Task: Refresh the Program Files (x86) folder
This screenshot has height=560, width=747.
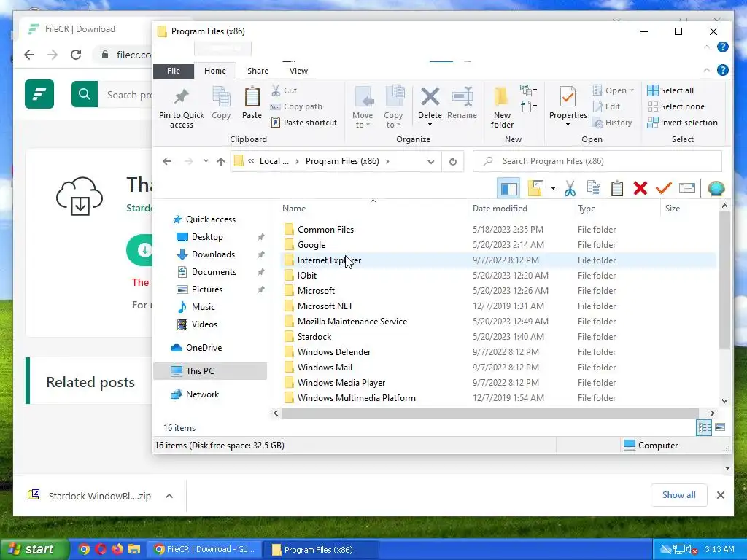Action: (x=452, y=161)
